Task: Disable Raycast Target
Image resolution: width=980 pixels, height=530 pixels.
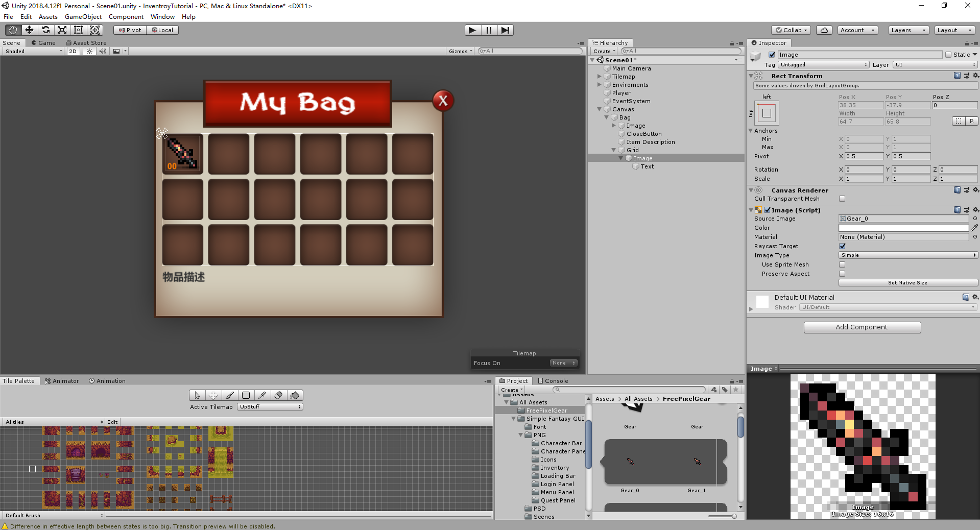Action: coord(842,246)
